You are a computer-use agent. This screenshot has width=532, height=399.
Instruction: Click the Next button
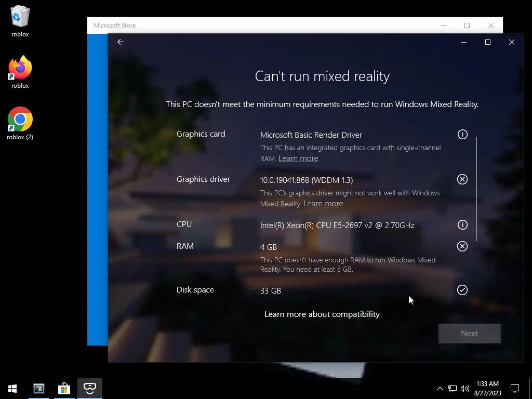pyautogui.click(x=469, y=333)
